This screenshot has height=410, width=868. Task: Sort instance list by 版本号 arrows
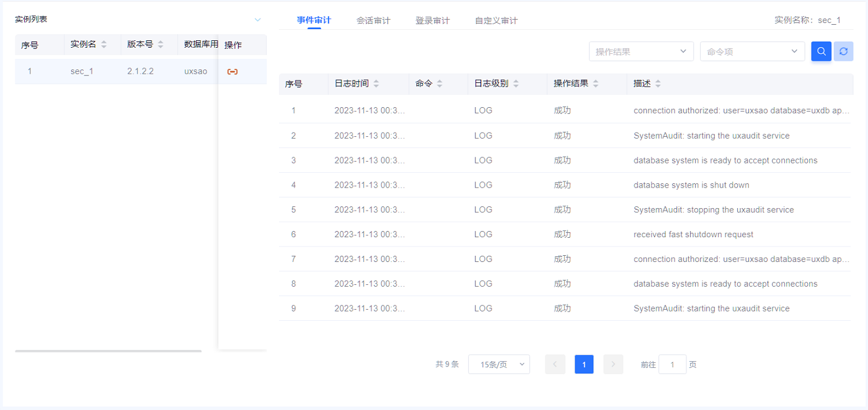click(x=161, y=45)
